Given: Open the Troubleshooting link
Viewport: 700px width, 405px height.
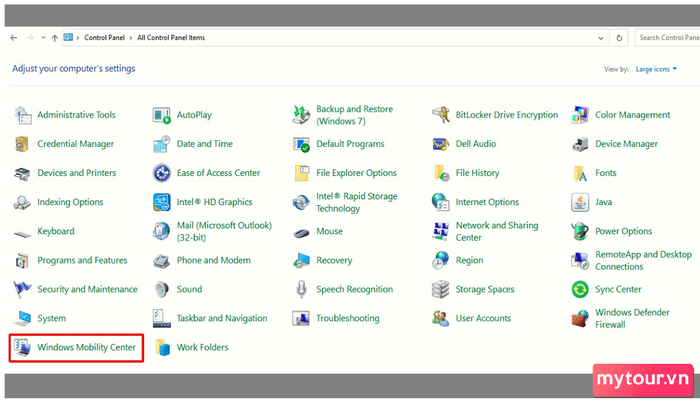Looking at the screenshot, I should [x=348, y=318].
